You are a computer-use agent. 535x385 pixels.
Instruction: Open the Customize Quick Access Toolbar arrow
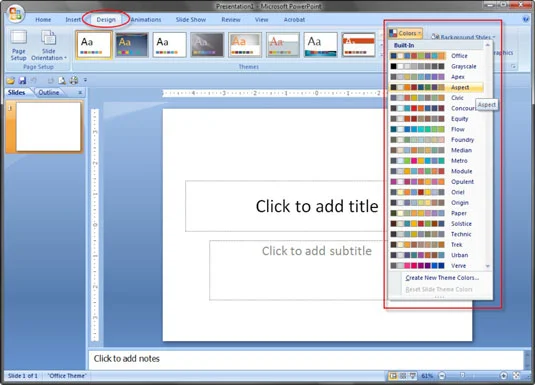[x=85, y=80]
